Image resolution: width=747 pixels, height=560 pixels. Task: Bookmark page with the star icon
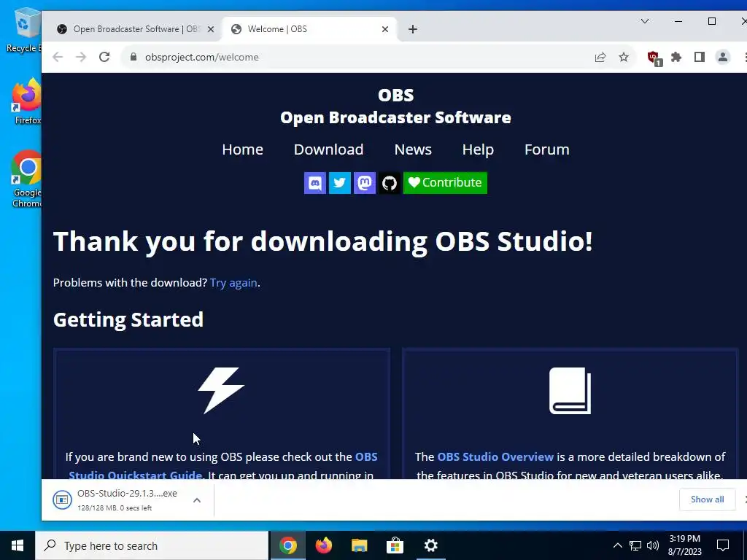pos(624,57)
